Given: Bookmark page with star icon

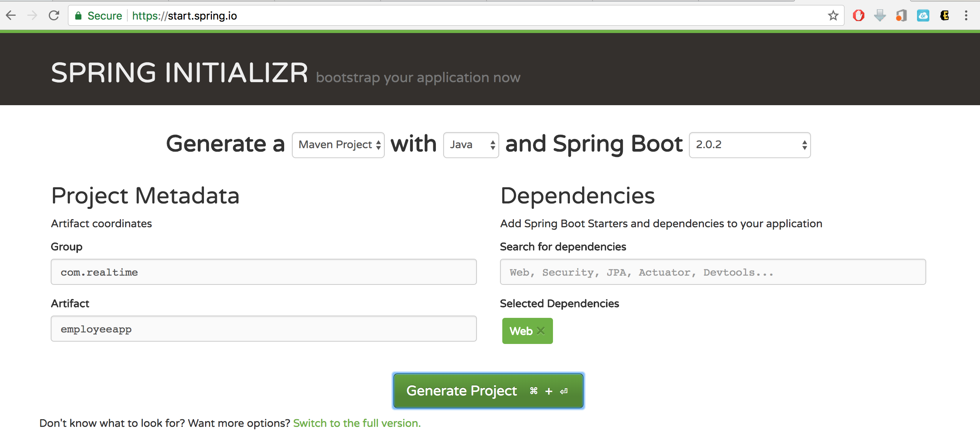Looking at the screenshot, I should tap(833, 16).
